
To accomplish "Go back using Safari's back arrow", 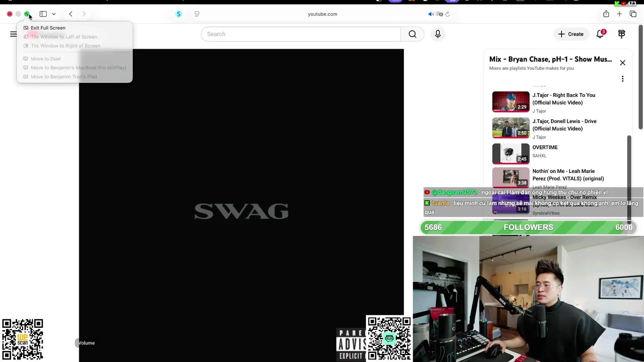I will (70, 14).
